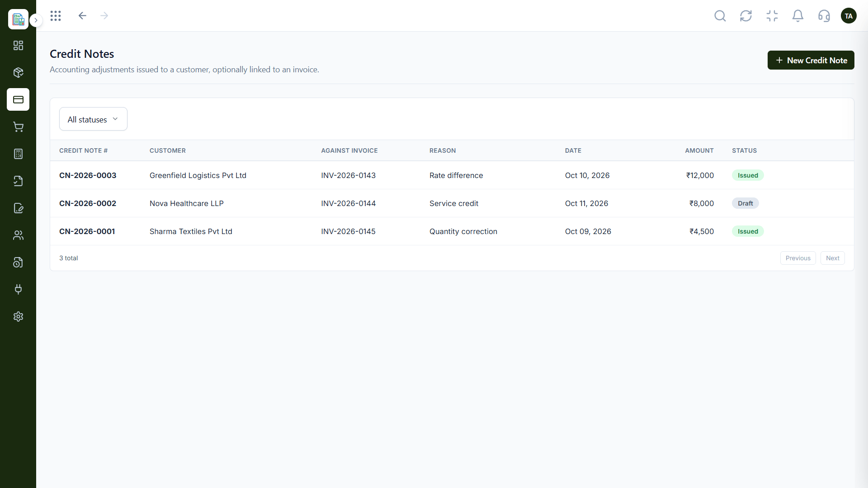Click the Quantity correction reason
The image size is (868, 488).
[463, 231]
